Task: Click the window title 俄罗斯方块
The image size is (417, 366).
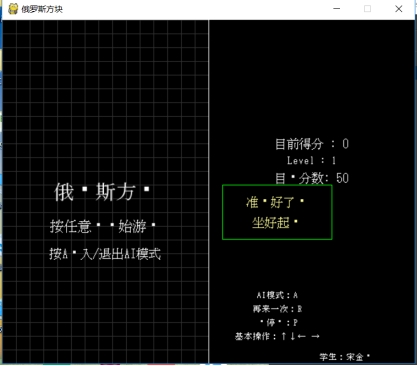Action: (42, 9)
